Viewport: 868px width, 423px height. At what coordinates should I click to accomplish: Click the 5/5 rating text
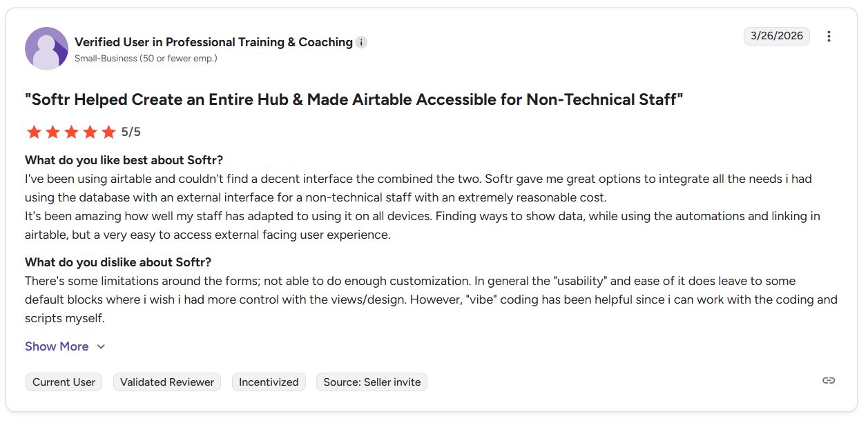click(x=131, y=132)
